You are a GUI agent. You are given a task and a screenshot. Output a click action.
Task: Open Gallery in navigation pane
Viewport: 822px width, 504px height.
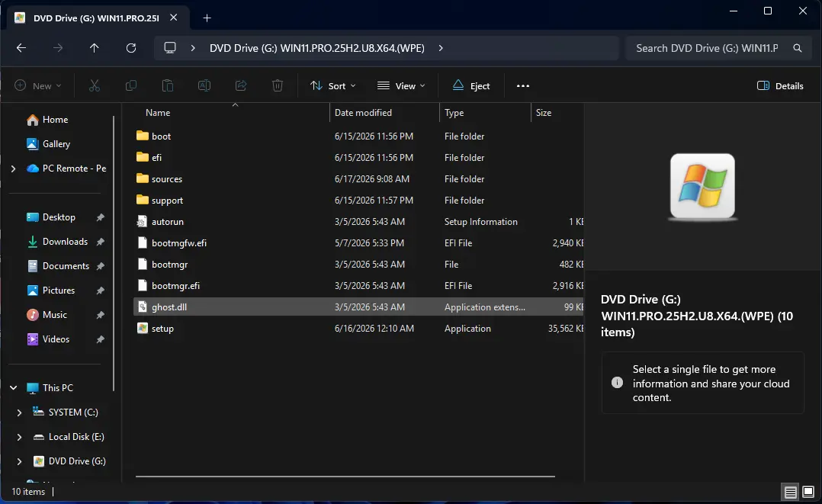tap(56, 143)
